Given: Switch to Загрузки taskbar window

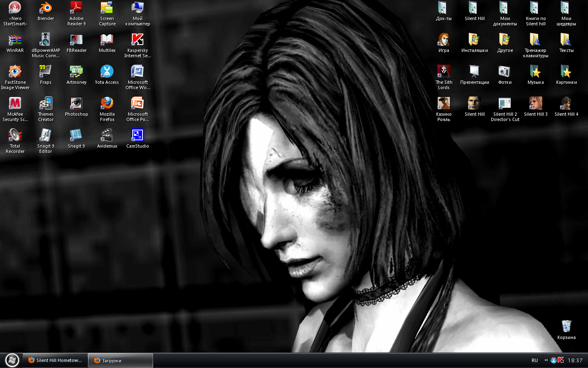Looking at the screenshot, I should point(120,360).
